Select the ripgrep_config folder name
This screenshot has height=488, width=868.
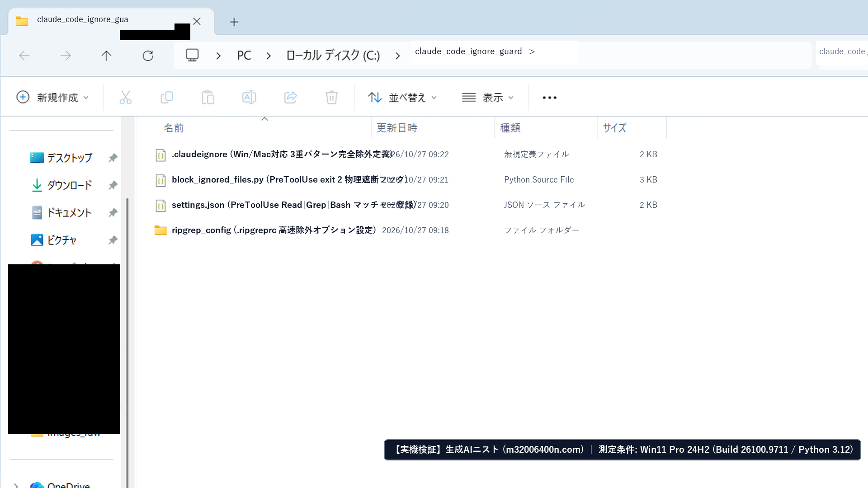pos(274,230)
